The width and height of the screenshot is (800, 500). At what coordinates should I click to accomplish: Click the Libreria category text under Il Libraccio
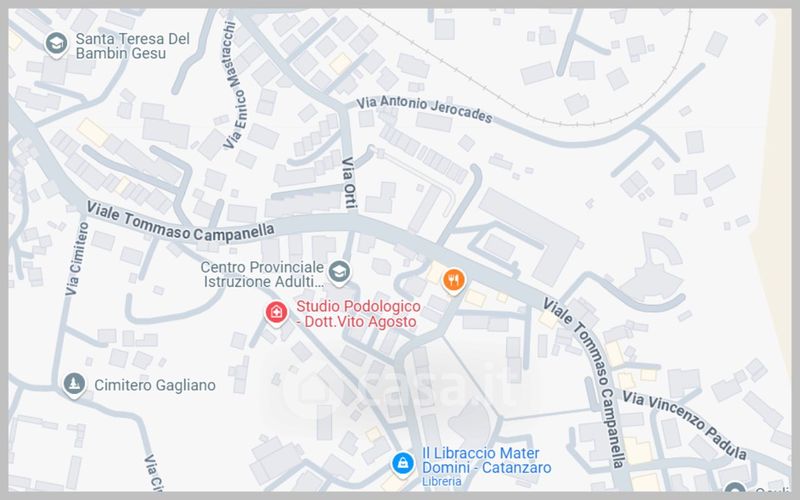[442, 481]
